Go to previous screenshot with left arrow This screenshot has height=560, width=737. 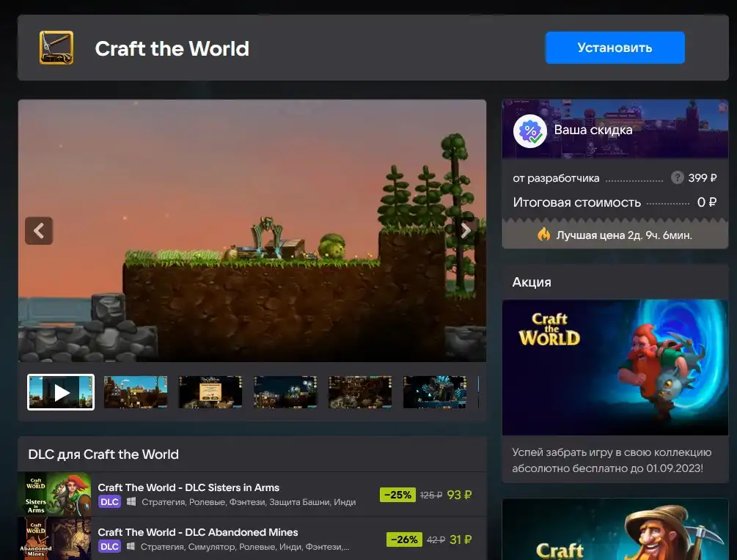[39, 231]
